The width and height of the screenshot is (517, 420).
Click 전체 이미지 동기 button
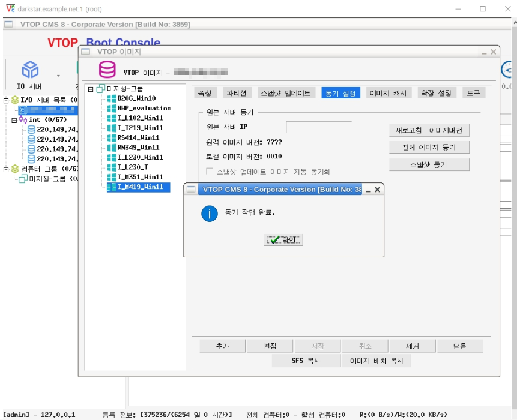(429, 147)
